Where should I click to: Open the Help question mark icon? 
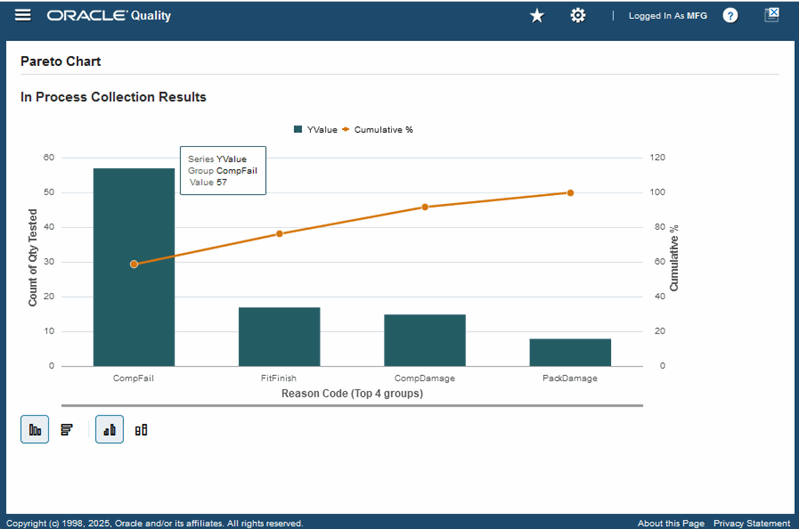[730, 16]
